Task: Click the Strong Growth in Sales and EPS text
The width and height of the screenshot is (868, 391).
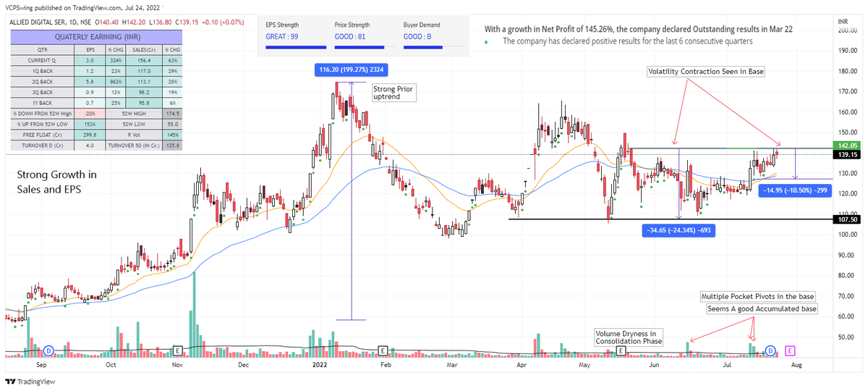Action: [x=56, y=182]
